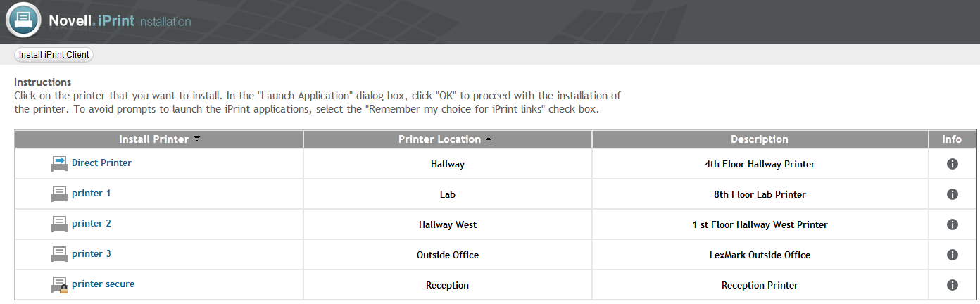Sort by Install Printer column arrow
The image size is (980, 304).
197,139
